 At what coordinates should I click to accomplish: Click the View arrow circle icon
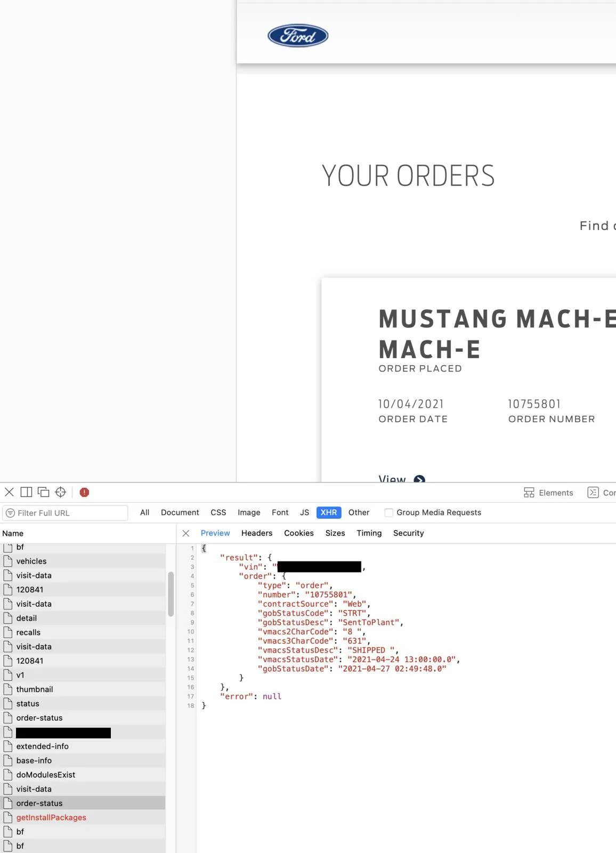pos(419,479)
